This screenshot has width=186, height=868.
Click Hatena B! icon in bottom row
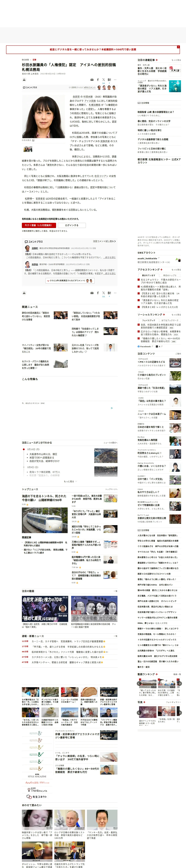(109, 293)
